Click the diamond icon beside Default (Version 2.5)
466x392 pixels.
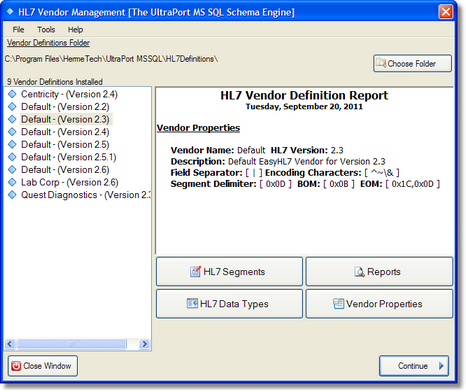coord(12,145)
